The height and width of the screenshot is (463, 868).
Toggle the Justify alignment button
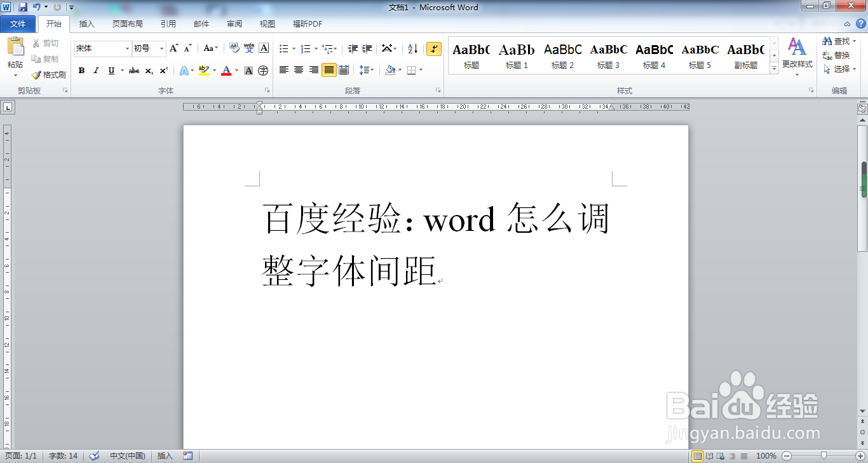point(329,70)
